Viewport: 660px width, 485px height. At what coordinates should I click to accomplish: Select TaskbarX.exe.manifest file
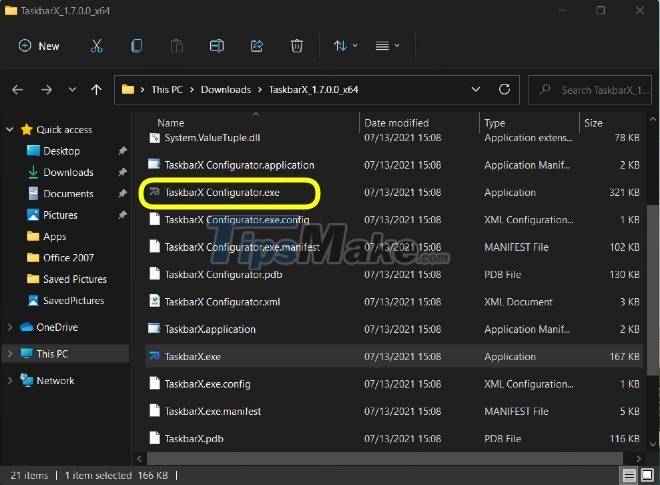coord(213,411)
